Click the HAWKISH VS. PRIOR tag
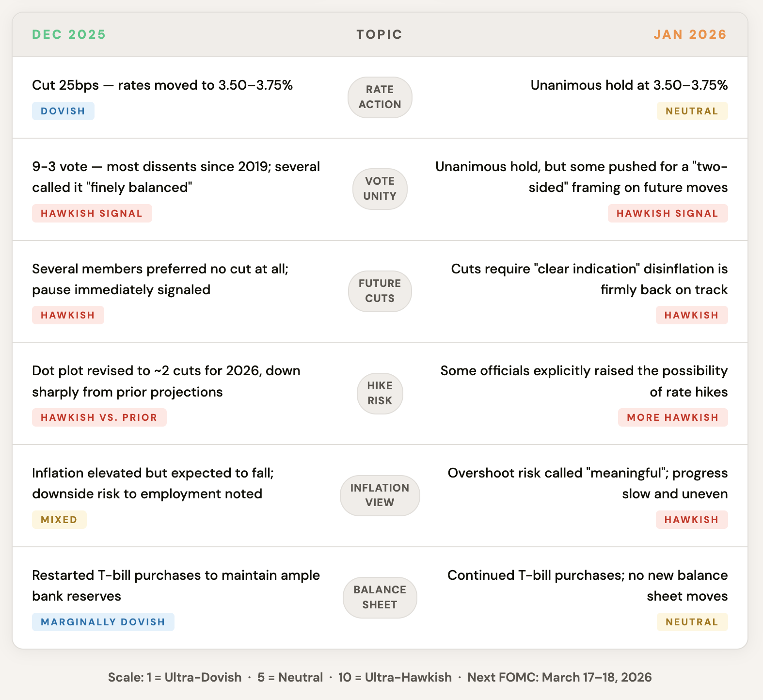 [x=99, y=417]
